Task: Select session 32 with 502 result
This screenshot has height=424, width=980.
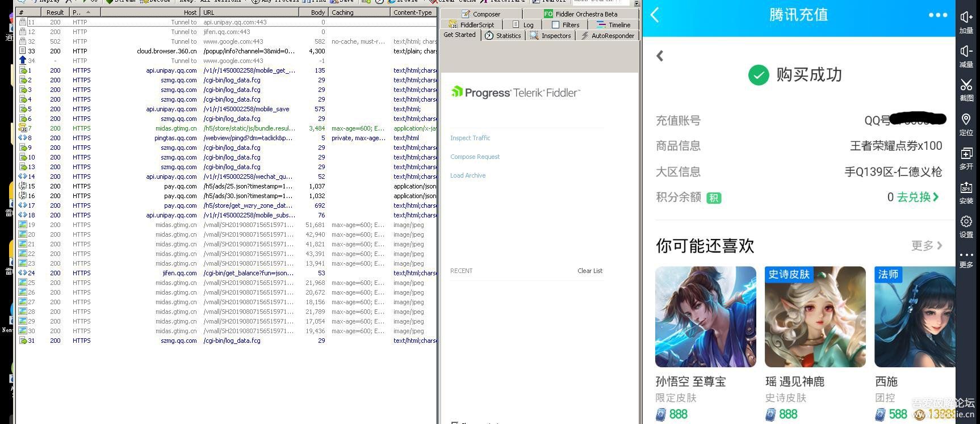Action: [227, 41]
